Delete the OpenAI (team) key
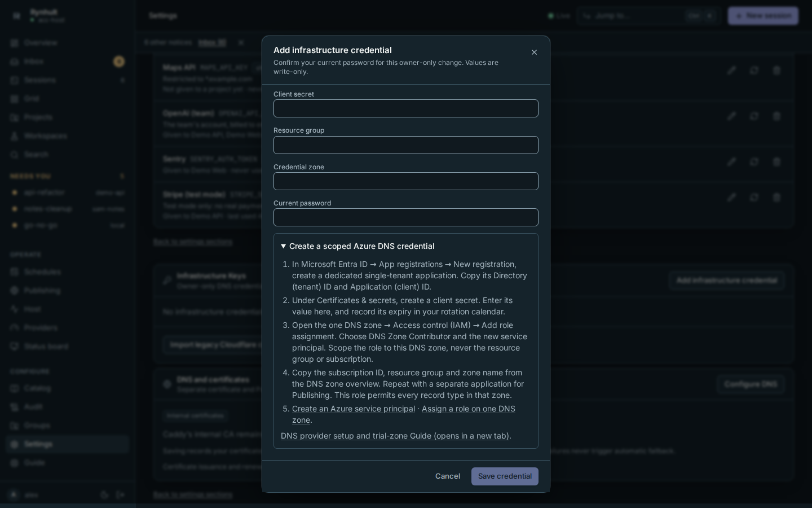The width and height of the screenshot is (812, 508). click(776, 116)
